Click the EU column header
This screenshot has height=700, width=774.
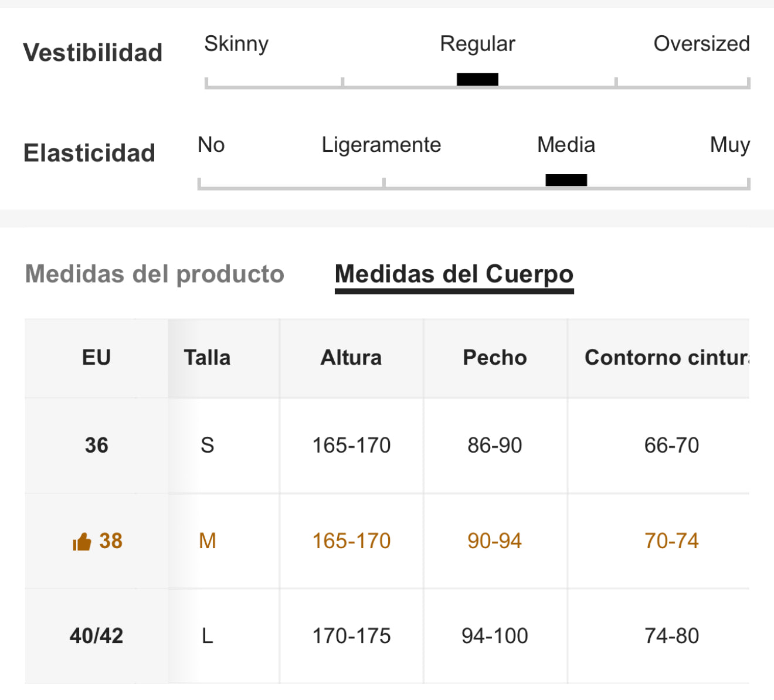pos(96,358)
